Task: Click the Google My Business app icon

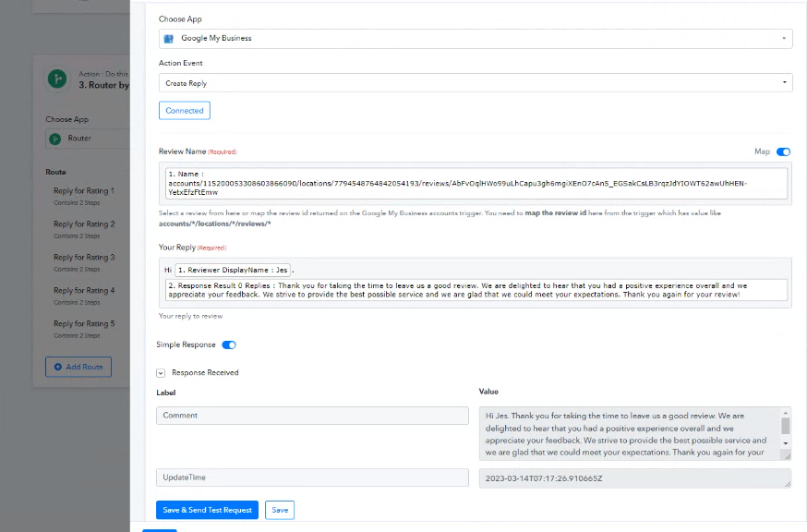Action: (x=168, y=39)
